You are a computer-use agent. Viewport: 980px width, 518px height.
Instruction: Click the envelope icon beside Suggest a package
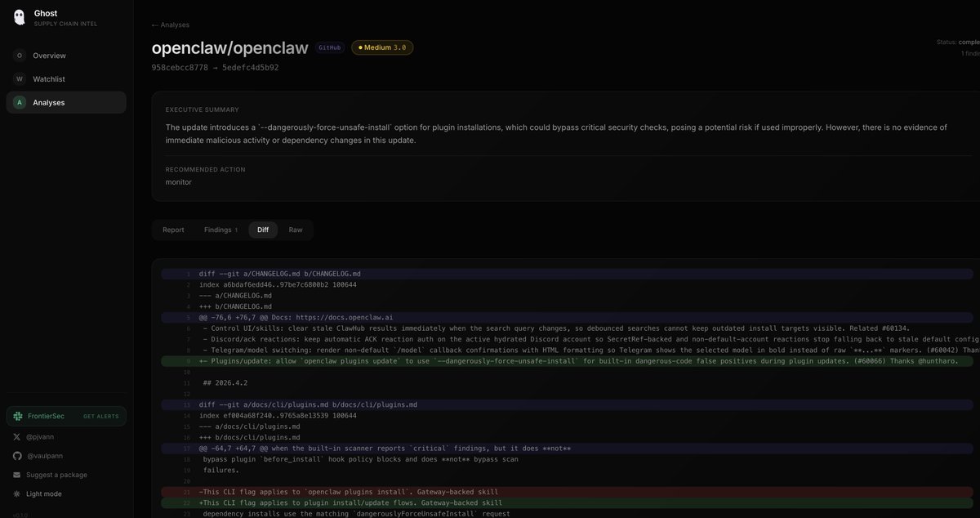tap(17, 475)
